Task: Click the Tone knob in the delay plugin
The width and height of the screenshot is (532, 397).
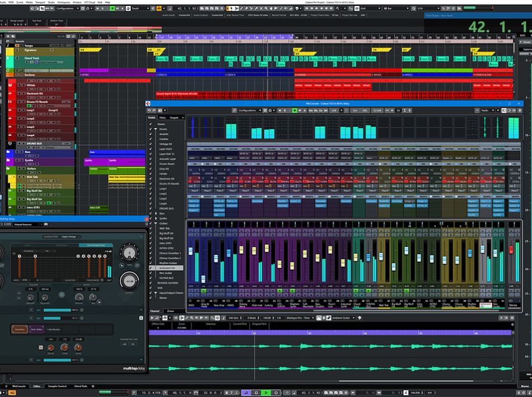Action: (64, 347)
